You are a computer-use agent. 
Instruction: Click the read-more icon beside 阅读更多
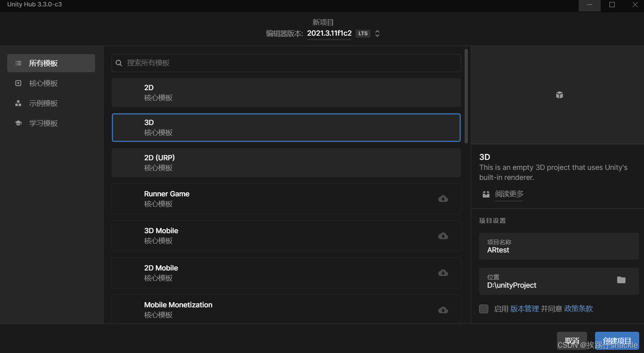[x=486, y=194]
